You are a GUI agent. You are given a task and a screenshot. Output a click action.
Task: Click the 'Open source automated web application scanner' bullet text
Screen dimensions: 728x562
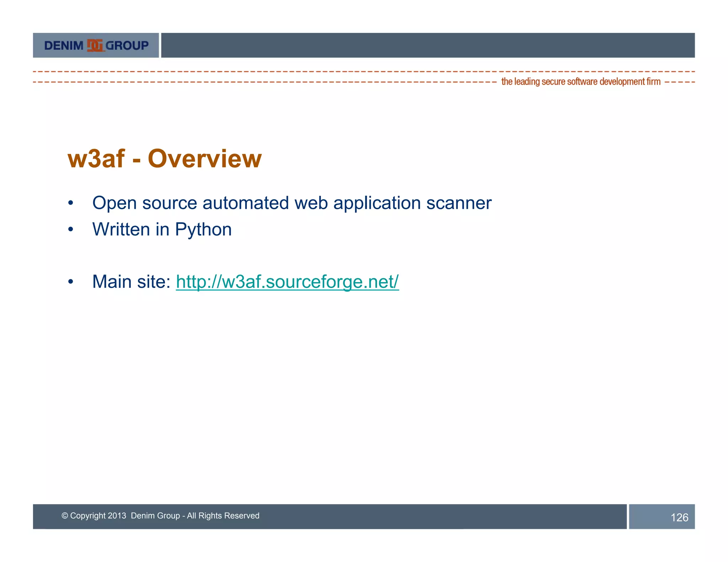click(291, 203)
